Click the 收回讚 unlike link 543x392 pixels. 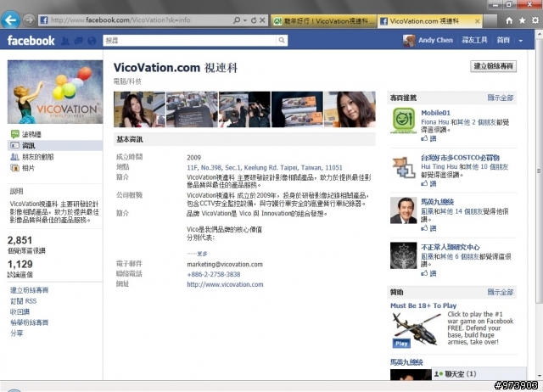tap(20, 311)
